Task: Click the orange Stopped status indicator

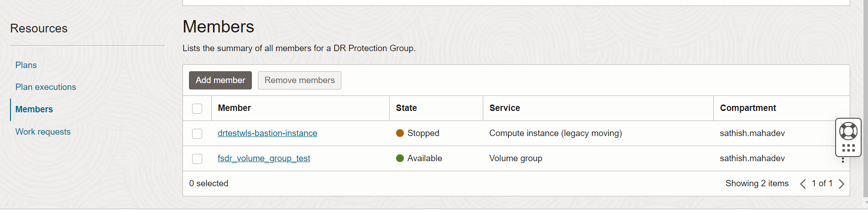Action: (x=400, y=133)
